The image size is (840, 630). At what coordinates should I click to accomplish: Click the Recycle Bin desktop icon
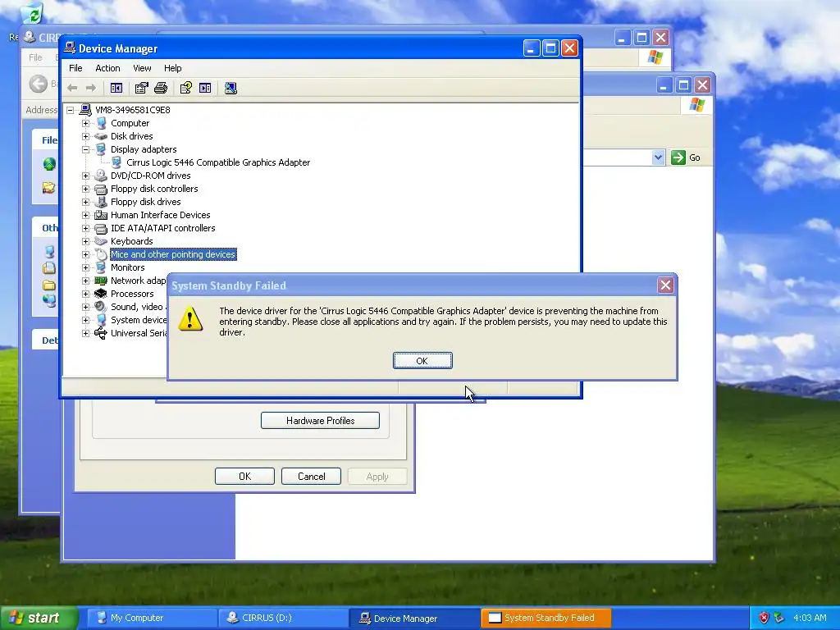click(x=33, y=14)
